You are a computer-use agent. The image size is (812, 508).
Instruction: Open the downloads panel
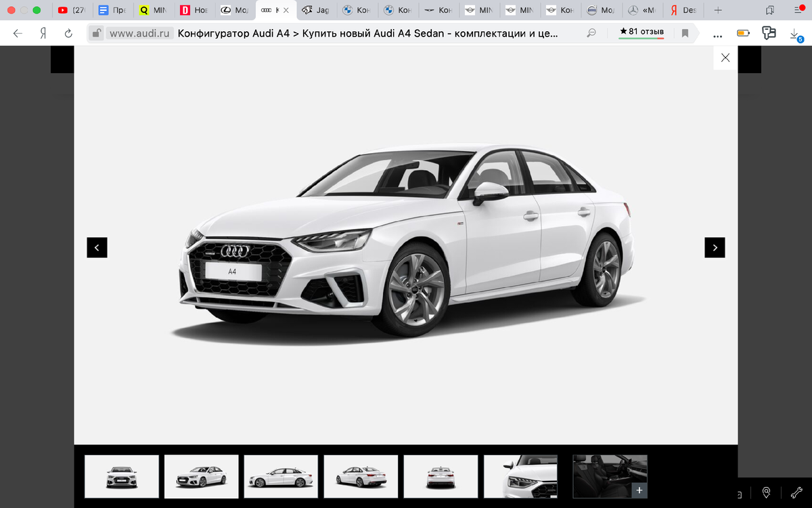pos(796,33)
